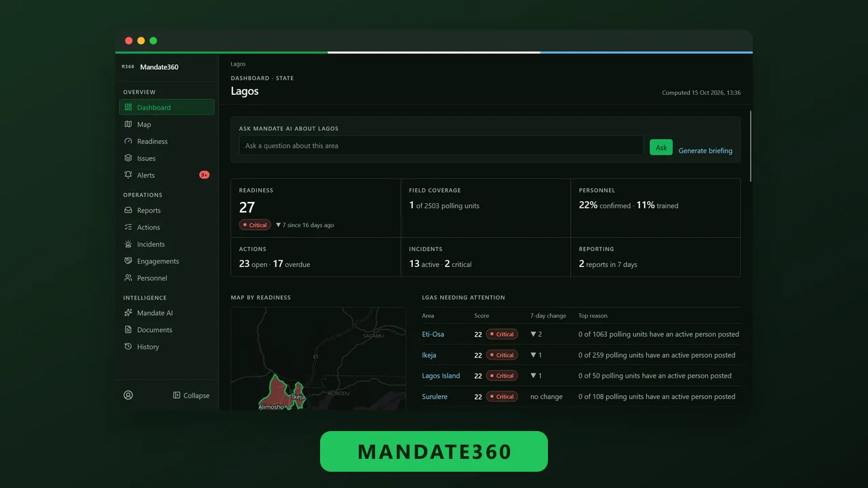Click the Critical badge under Readiness 27
Viewport: 868px width, 488px height.
(x=255, y=225)
